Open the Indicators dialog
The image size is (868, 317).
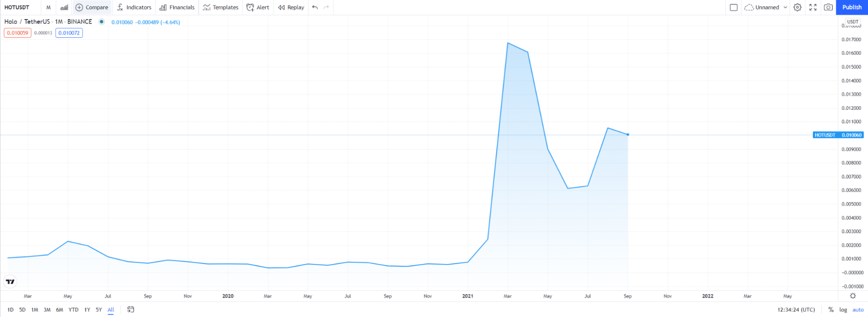coord(134,7)
